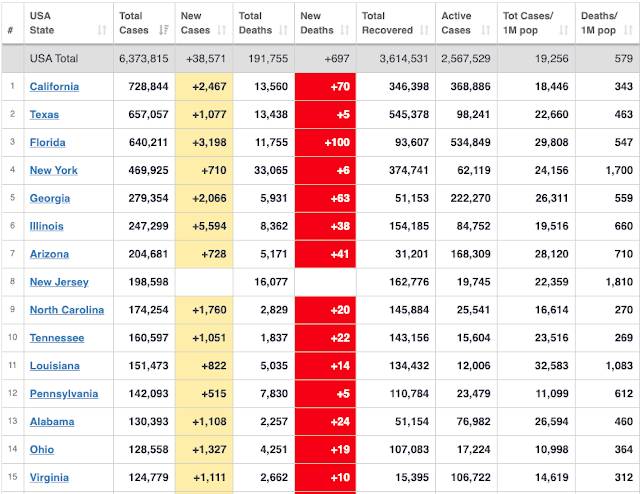Sort by Total Recovered arrows icon
Image resolution: width=640 pixels, height=494 pixels.
[424, 30]
